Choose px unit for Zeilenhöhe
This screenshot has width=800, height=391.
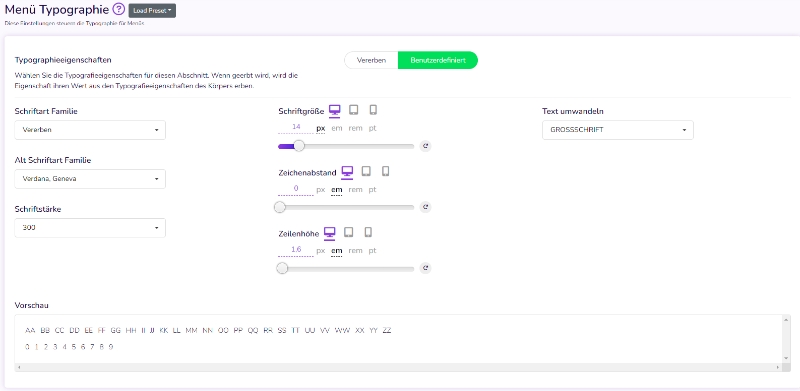pyautogui.click(x=320, y=251)
